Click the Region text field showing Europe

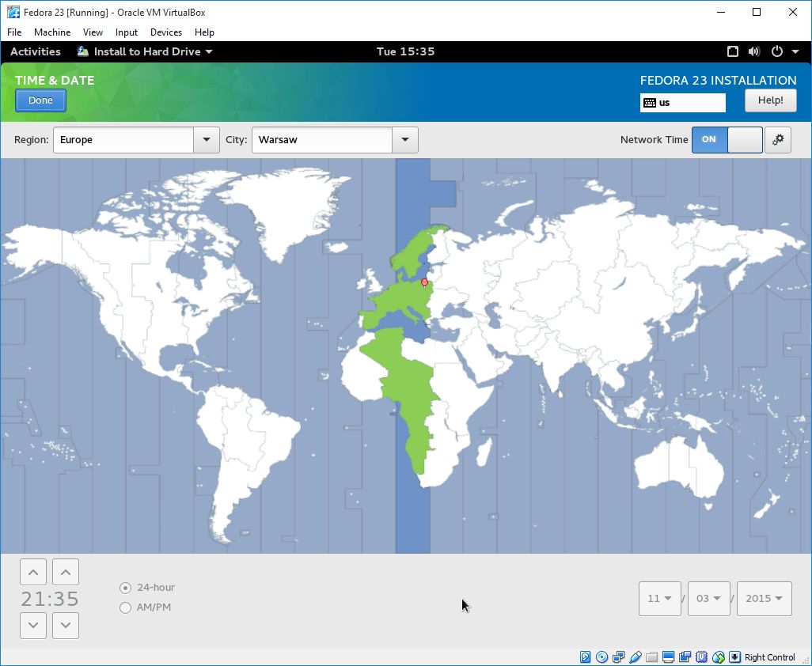(x=123, y=140)
